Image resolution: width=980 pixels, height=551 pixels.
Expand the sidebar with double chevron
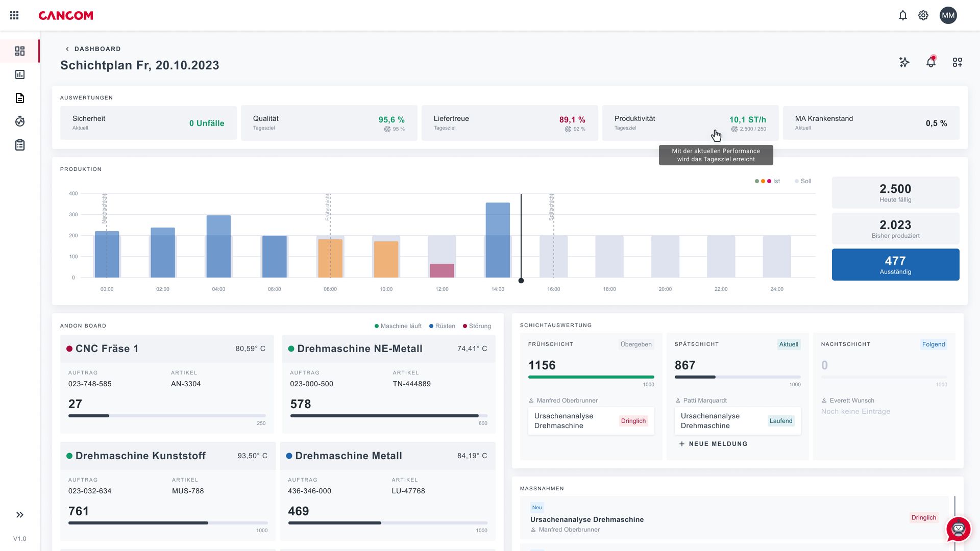tap(20, 515)
